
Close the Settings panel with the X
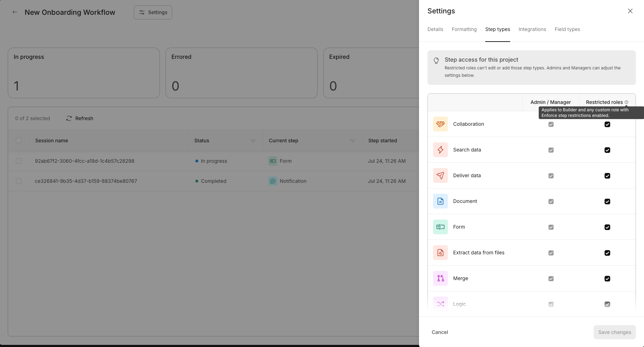point(630,11)
